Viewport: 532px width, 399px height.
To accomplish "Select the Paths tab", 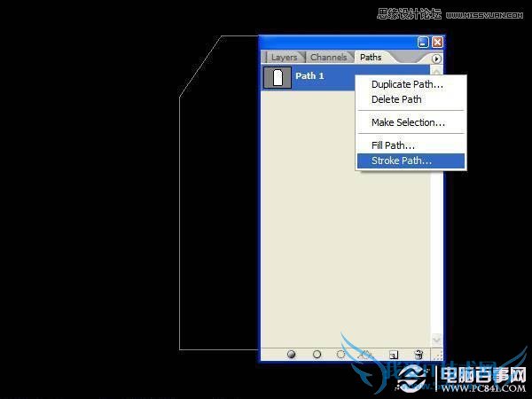I will pos(371,58).
